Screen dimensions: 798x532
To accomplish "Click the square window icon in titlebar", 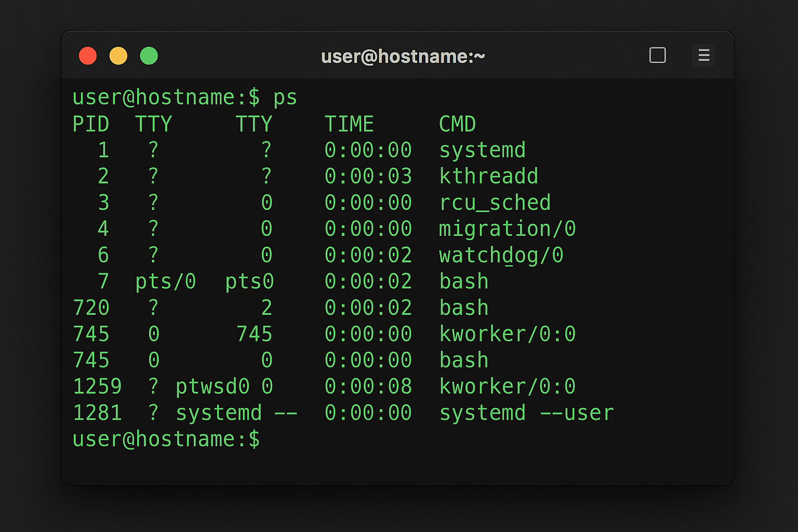I will click(657, 55).
